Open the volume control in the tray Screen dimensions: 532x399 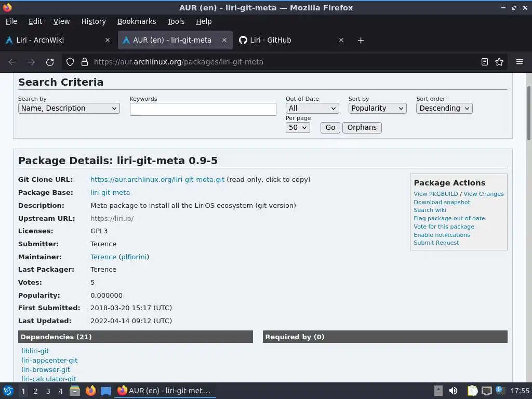tap(453, 391)
